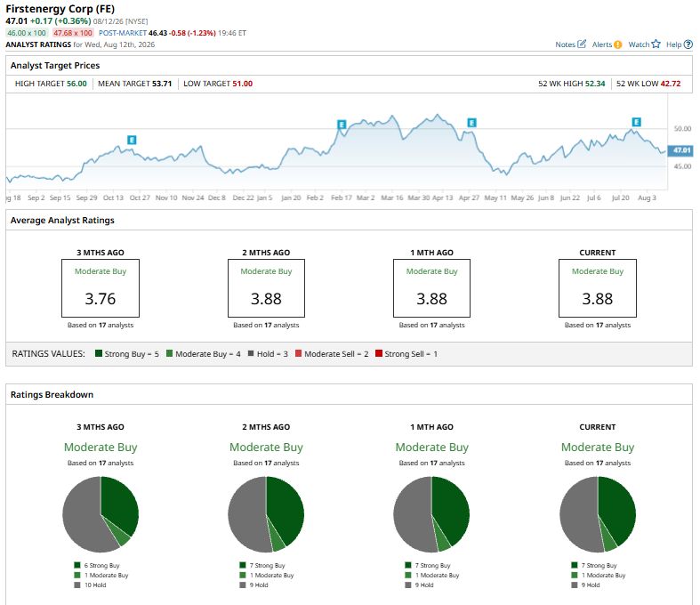Click the CURRENT pie chart
Image resolution: width=700 pixels, height=605 pixels.
[x=598, y=514]
